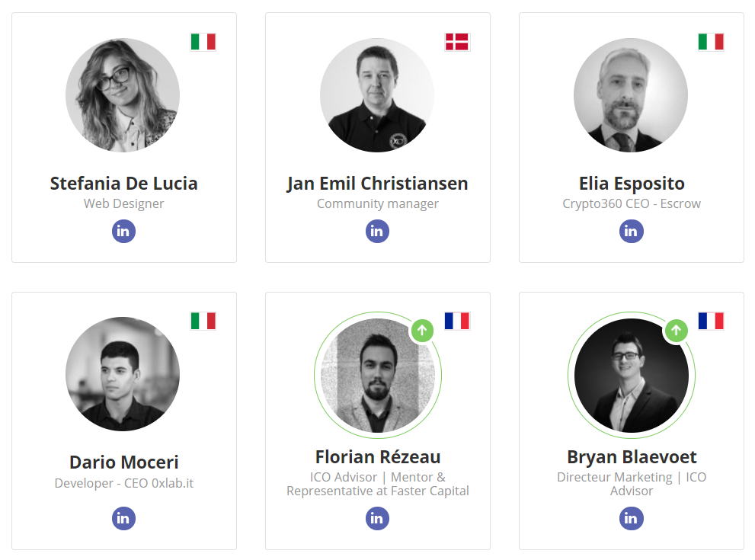Click the Italian flag on Dario Moceri's card
The width and height of the screenshot is (755, 560).
pos(203,321)
